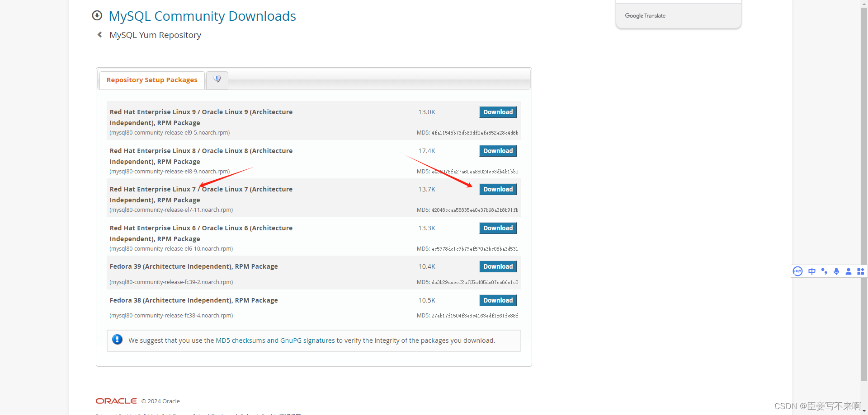Click the © 2024 Oracle copyright text
This screenshot has height=415, width=868.
tap(160, 401)
